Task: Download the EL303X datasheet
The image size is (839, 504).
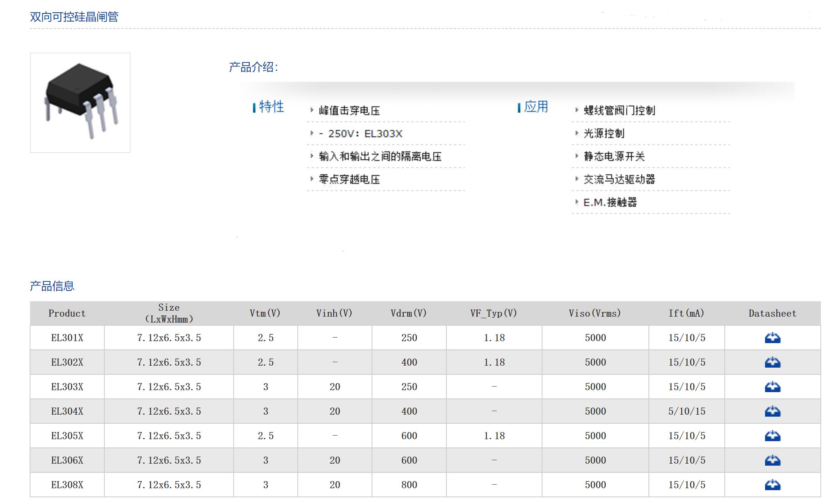Action: 772,387
